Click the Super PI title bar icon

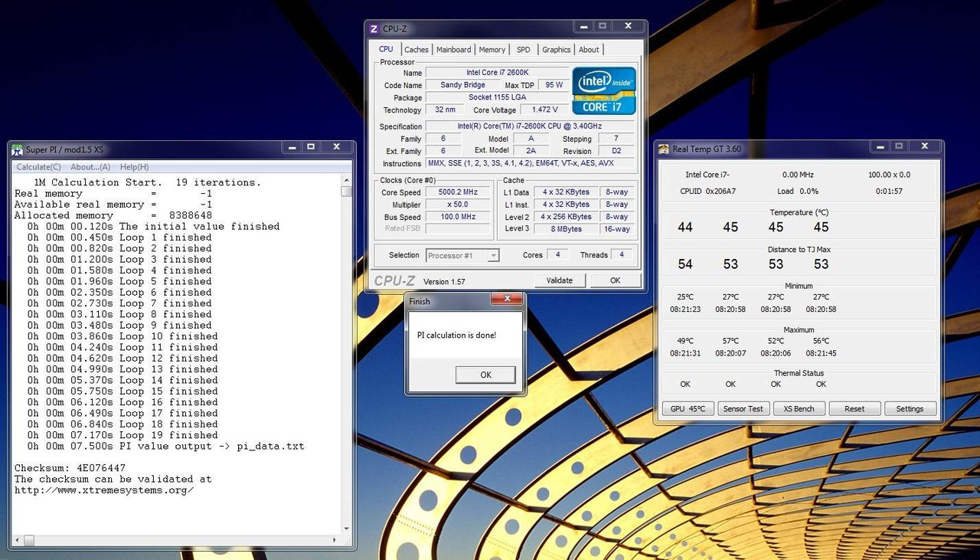pos(17,149)
